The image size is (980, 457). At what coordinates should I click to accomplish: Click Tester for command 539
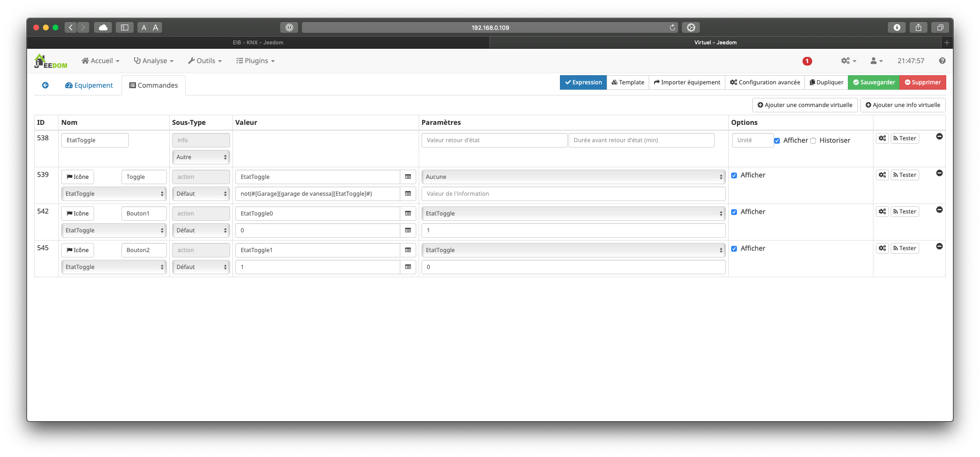point(904,175)
